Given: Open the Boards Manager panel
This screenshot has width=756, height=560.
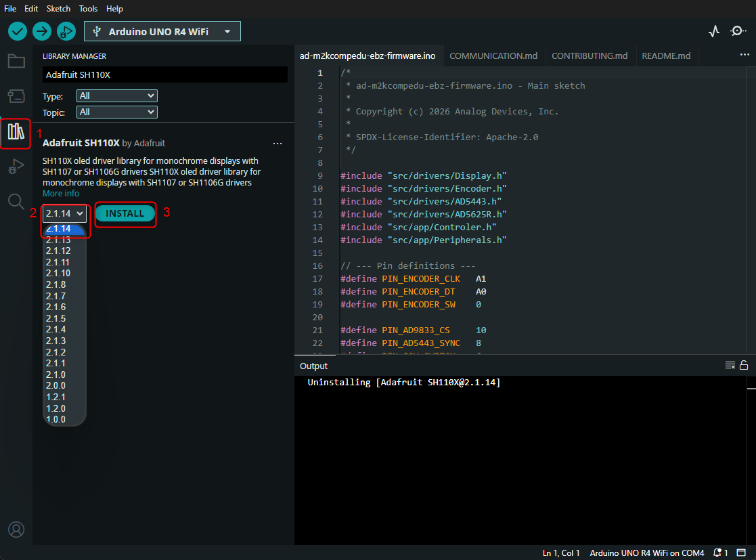Looking at the screenshot, I should pyautogui.click(x=16, y=96).
